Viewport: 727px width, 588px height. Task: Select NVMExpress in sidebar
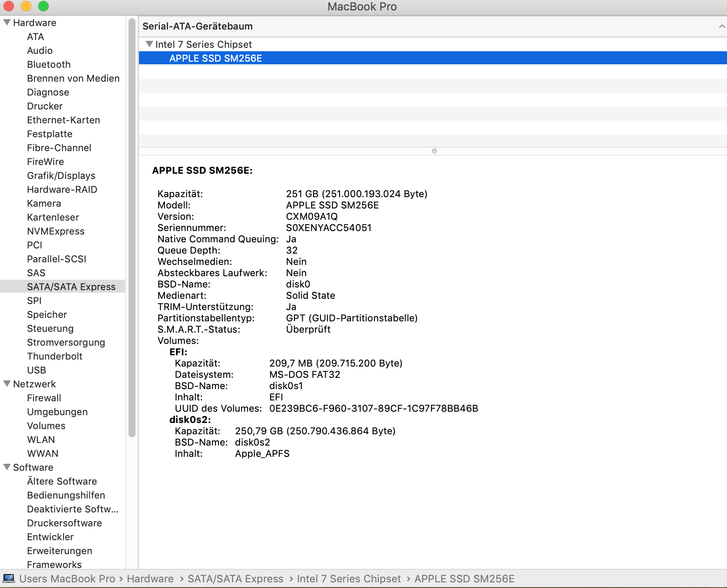[56, 231]
